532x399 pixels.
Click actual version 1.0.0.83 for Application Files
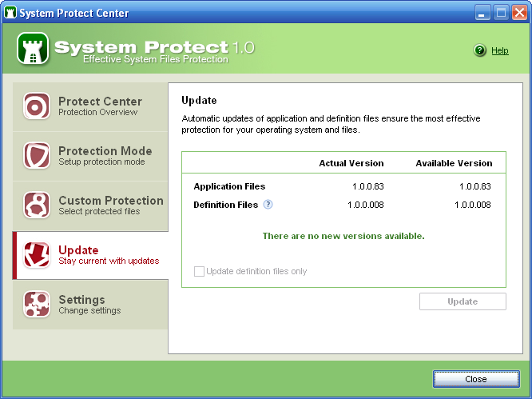368,186
